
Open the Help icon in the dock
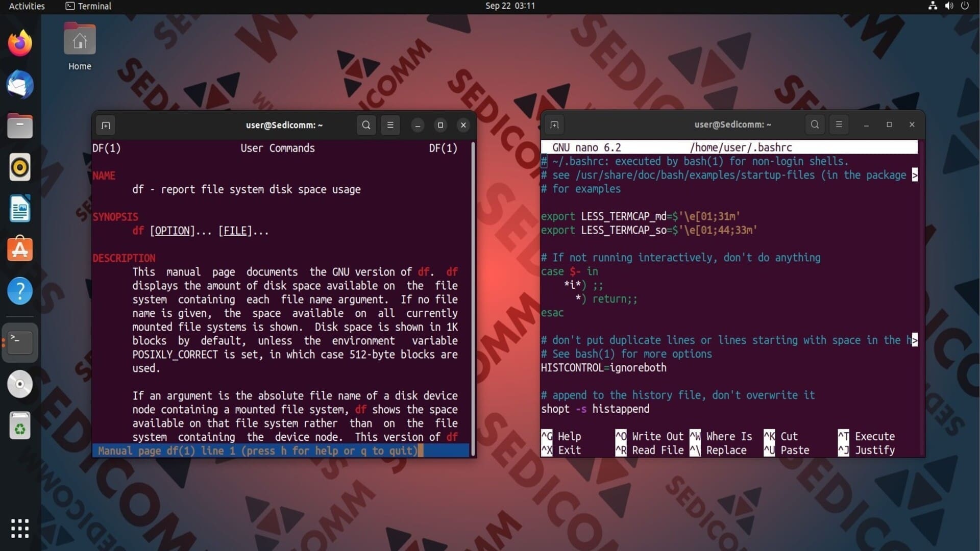[x=20, y=291]
